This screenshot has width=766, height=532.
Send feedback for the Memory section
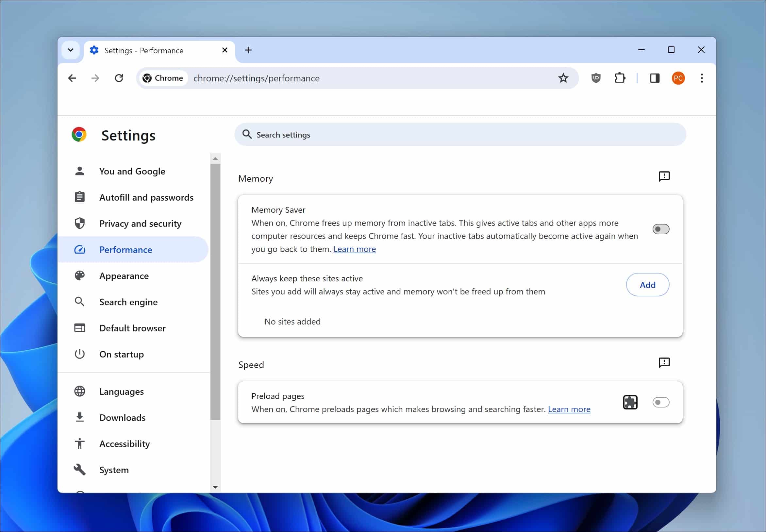coord(664,176)
